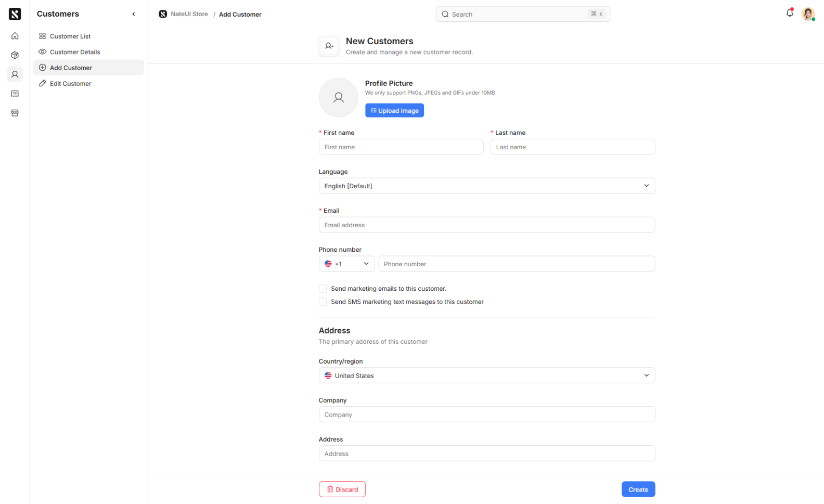Open the Products box icon in the rail

(15, 55)
